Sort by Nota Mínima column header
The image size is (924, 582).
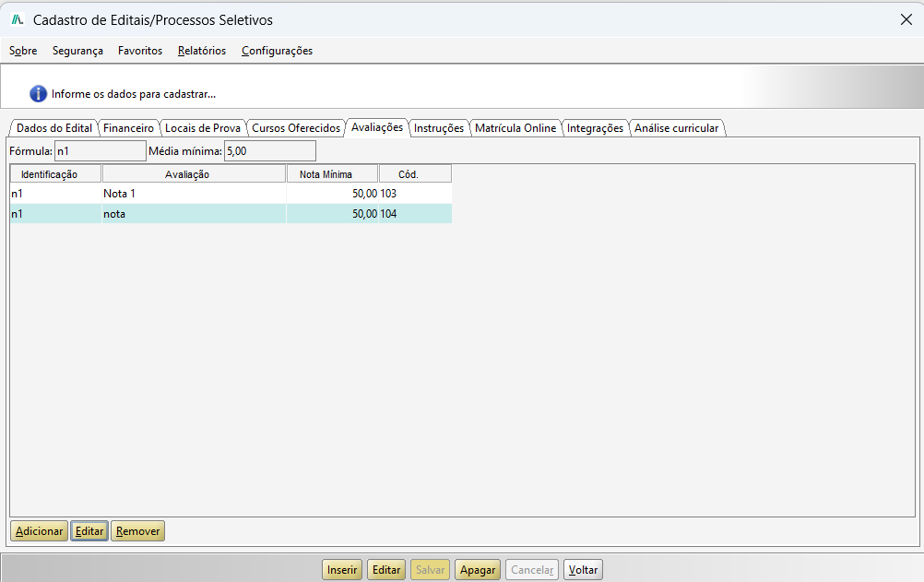[x=332, y=174]
